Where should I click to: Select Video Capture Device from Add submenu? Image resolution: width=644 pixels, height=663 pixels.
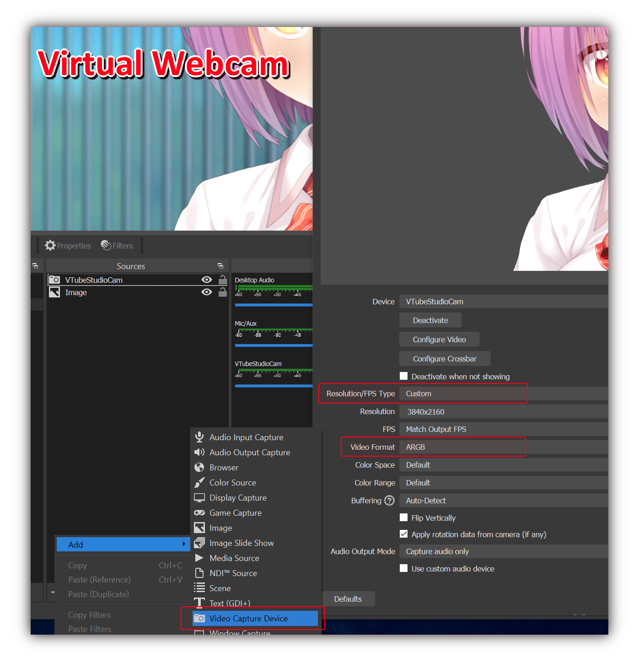tap(249, 618)
